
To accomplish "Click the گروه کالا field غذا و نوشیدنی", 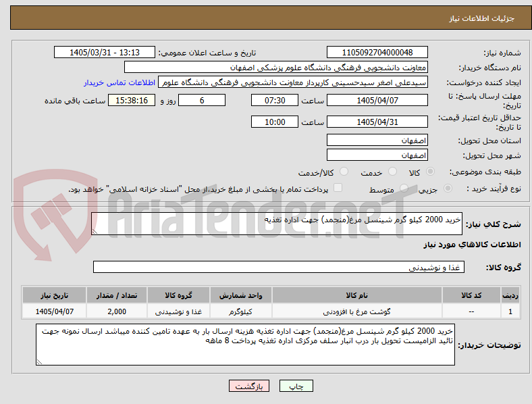I will [279, 267].
